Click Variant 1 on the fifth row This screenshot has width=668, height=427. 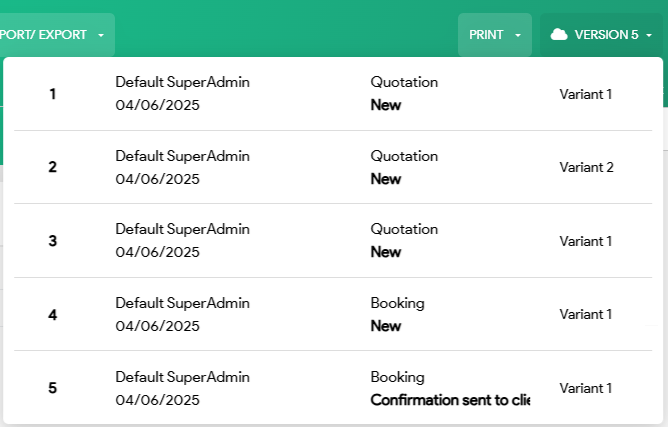click(x=585, y=388)
